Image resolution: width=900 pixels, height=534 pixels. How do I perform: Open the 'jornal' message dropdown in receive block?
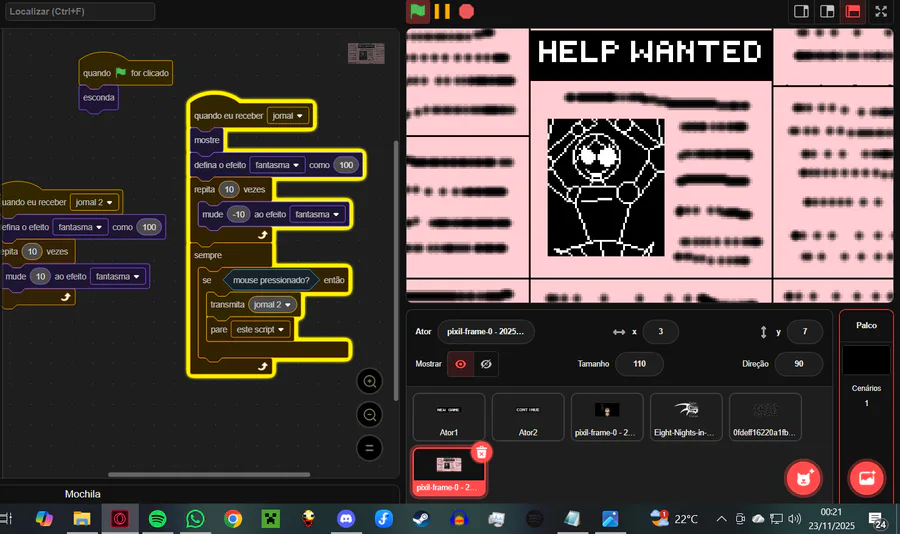tap(288, 115)
